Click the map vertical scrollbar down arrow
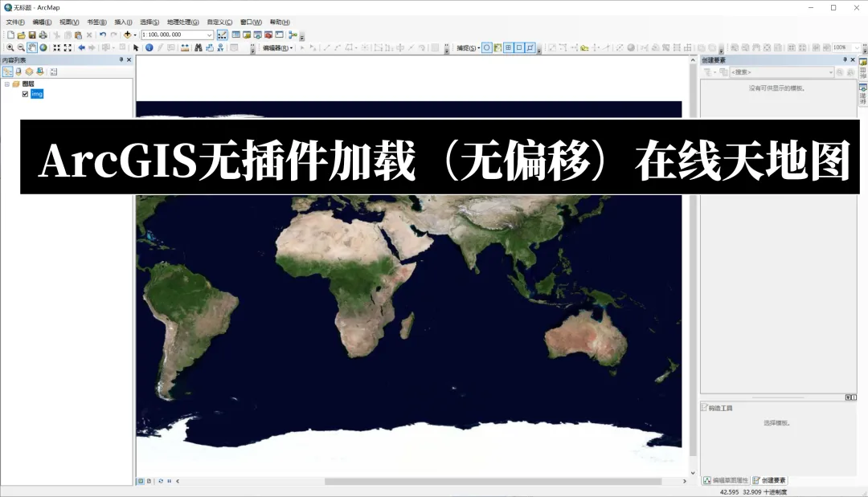This screenshot has height=497, width=868. 693,473
